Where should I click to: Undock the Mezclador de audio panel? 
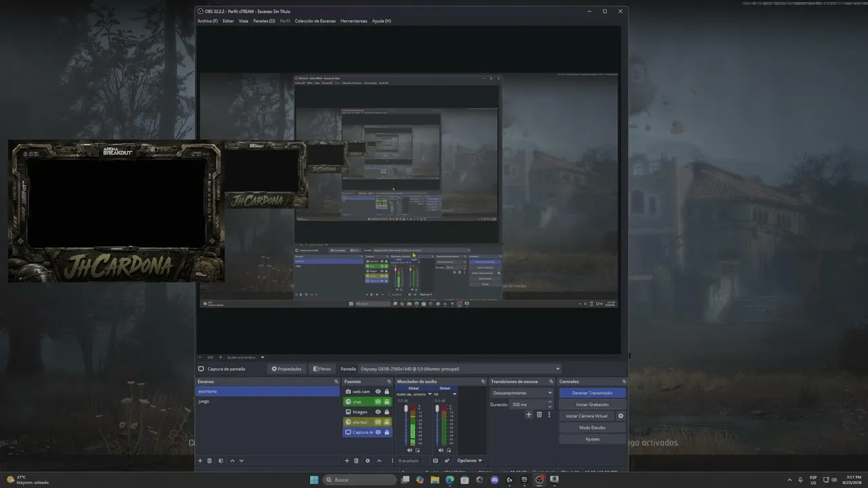(484, 382)
